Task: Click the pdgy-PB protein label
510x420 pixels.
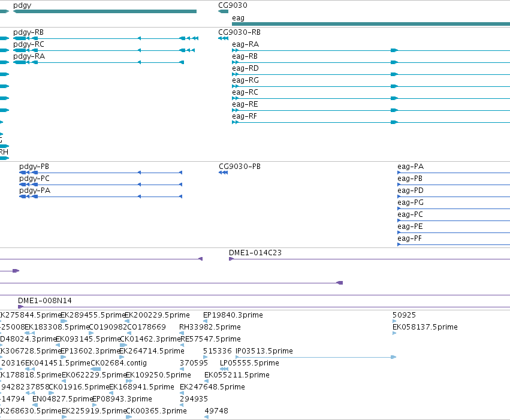Action: pos(34,167)
